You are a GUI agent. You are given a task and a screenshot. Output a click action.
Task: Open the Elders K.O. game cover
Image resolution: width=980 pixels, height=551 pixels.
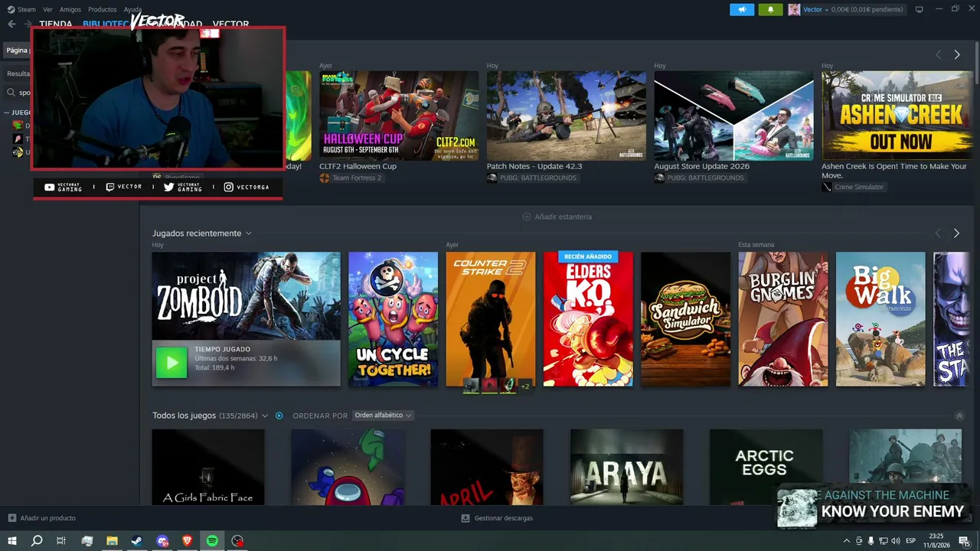tap(588, 319)
